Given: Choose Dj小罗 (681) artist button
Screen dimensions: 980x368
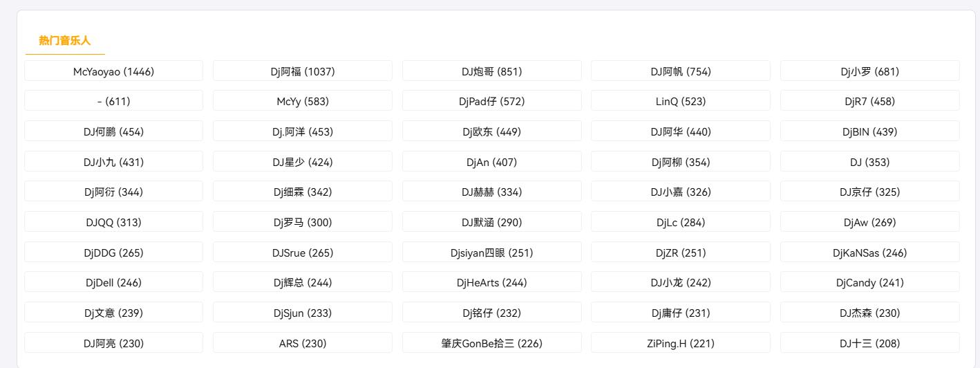Looking at the screenshot, I should click(x=870, y=71).
